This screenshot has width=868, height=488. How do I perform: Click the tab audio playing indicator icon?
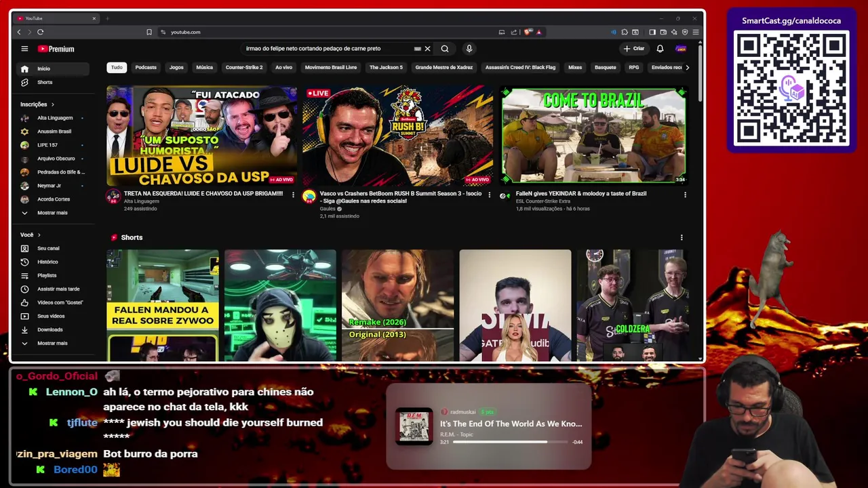[x=614, y=32]
